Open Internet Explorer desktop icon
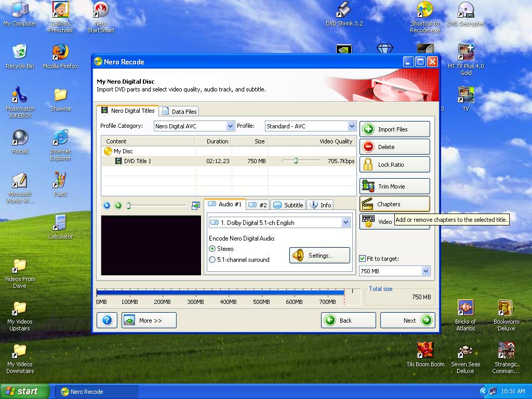This screenshot has width=532, height=399. [60, 145]
